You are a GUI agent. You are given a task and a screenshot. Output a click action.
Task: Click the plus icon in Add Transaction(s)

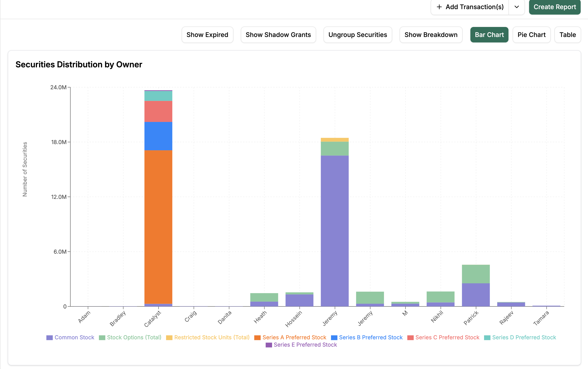pos(439,7)
